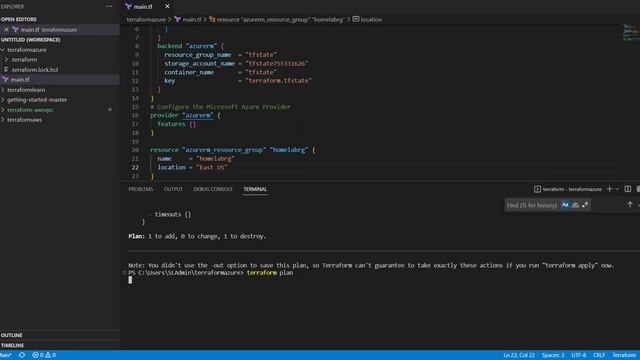Image resolution: width=640 pixels, height=360 pixels.
Task: Click resource homelabrg breadcrumb segment
Action: coord(281,20)
